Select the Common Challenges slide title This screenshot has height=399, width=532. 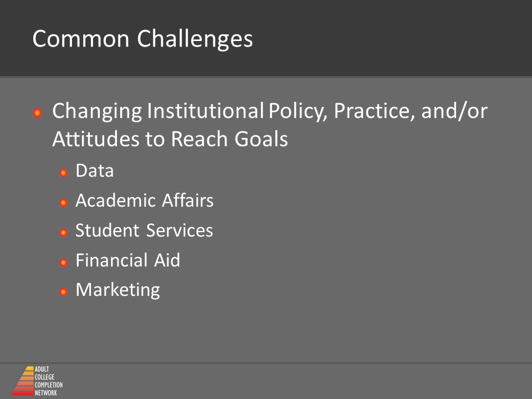pos(142,39)
